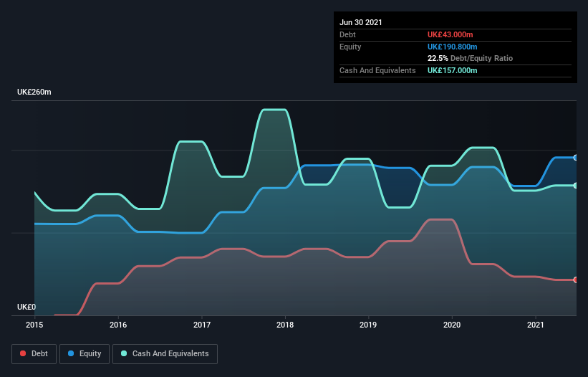This screenshot has height=377, width=588.
Task: Click the 2019 x-axis label
Action: (368, 325)
